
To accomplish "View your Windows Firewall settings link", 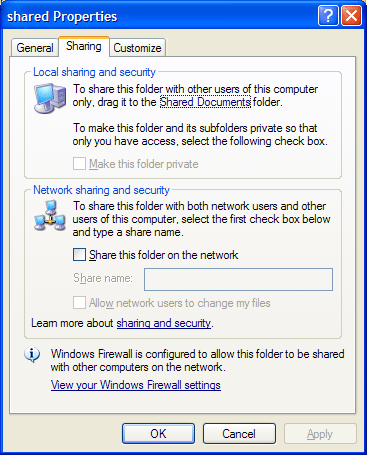I will [136, 385].
